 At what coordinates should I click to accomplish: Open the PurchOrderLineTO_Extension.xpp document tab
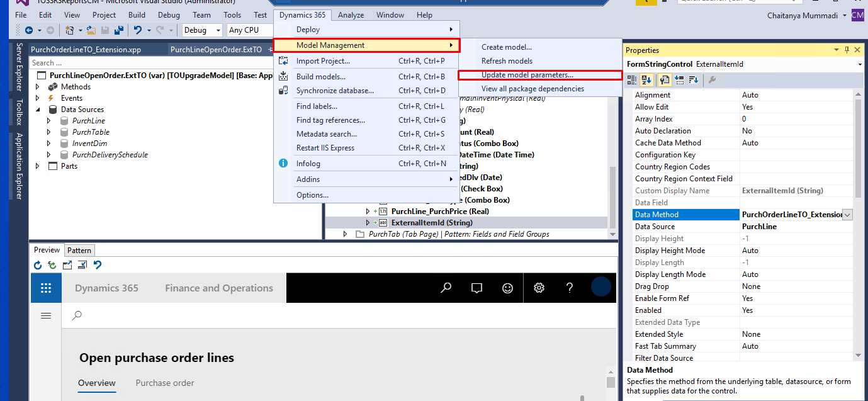click(x=86, y=49)
